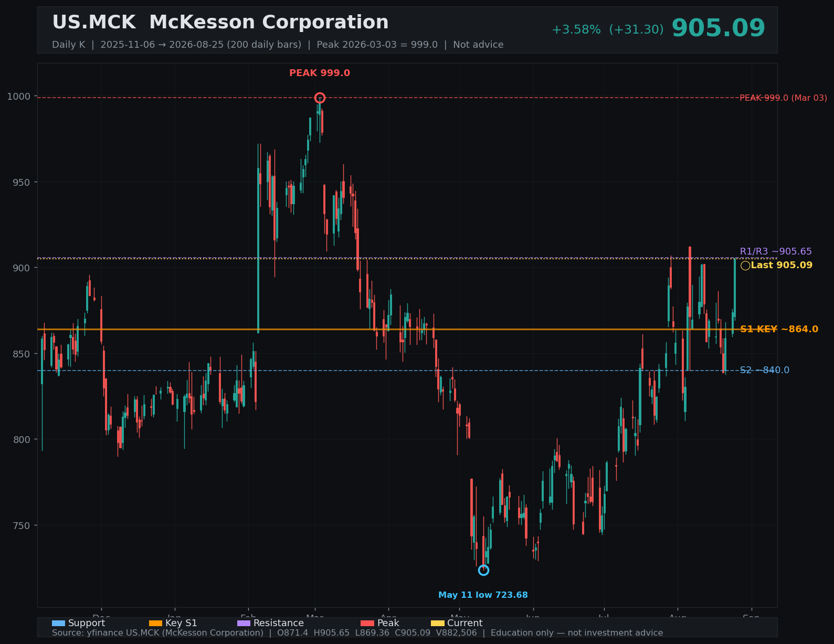Click the blue Support legend swatch
The height and width of the screenshot is (644, 834).
pos(58,624)
